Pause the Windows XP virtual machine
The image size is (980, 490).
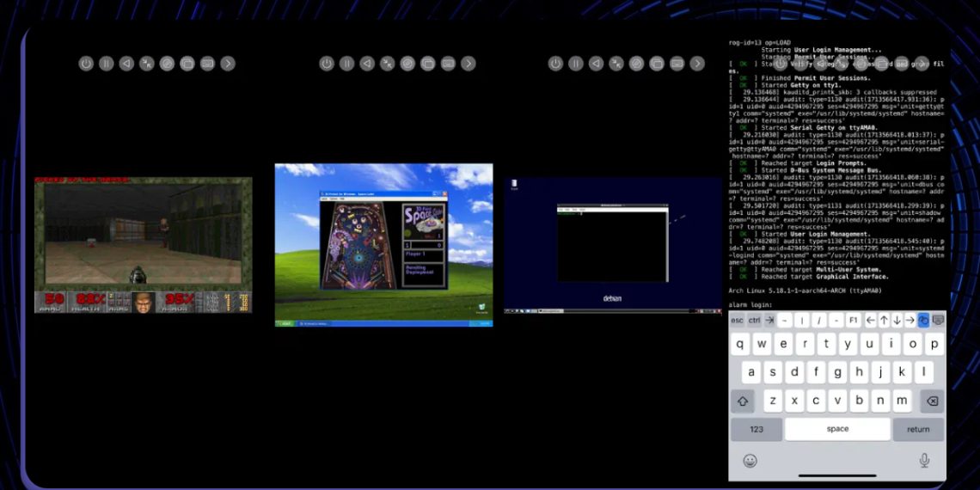tap(346, 64)
